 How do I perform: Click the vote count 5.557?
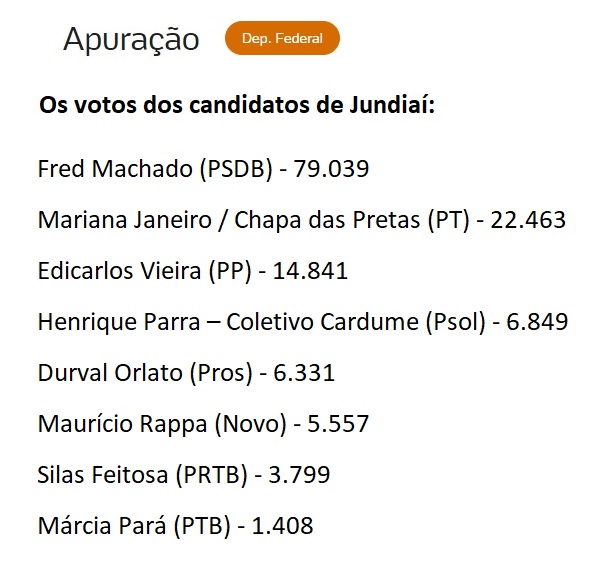(338, 424)
